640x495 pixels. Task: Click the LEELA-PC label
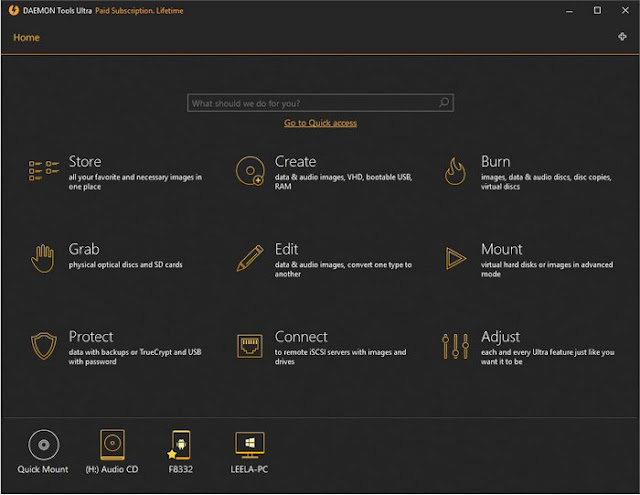point(249,469)
